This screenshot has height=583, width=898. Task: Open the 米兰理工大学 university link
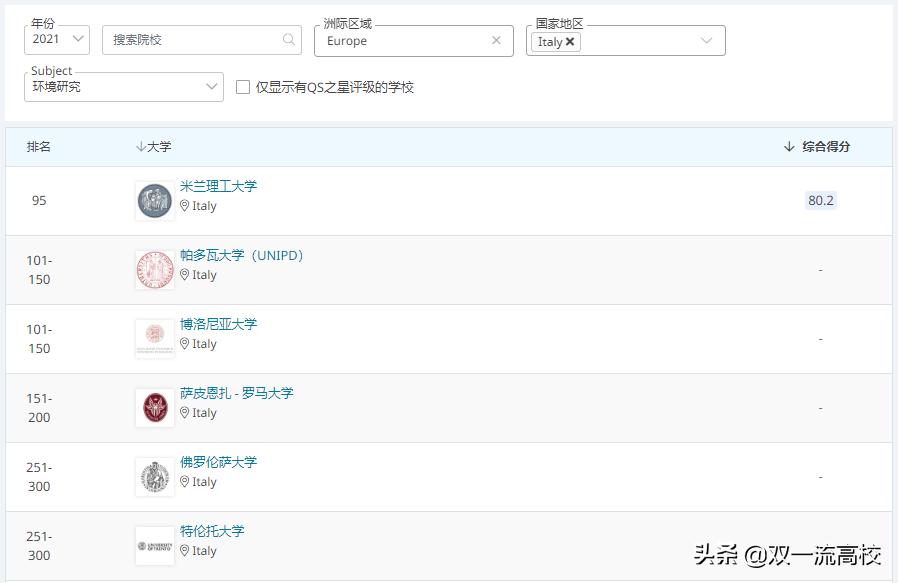[219, 186]
